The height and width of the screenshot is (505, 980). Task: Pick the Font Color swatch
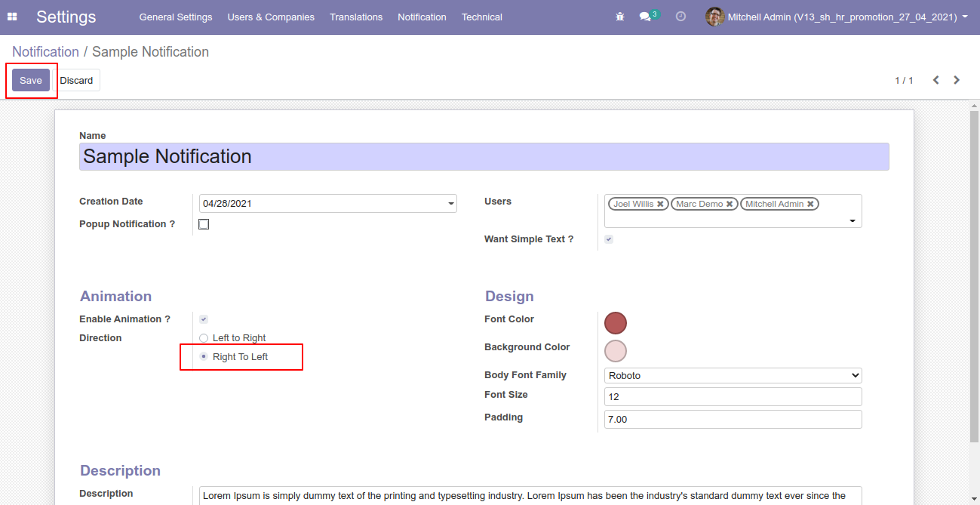coord(616,323)
